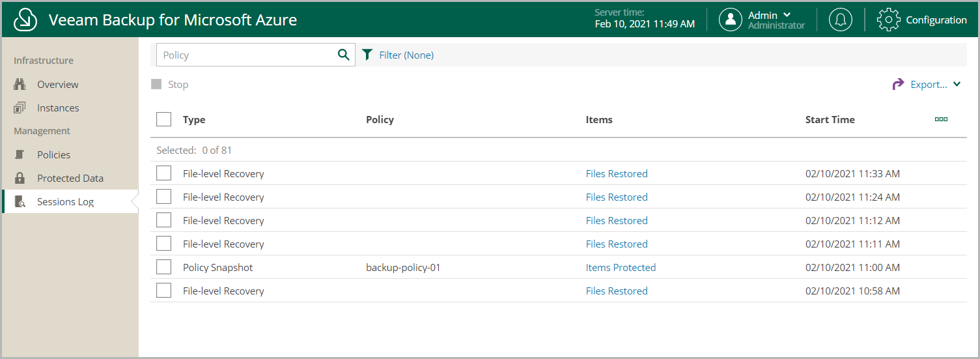Check the Policy Snapshot row checkbox
Screen dimensions: 980x359
tap(164, 267)
